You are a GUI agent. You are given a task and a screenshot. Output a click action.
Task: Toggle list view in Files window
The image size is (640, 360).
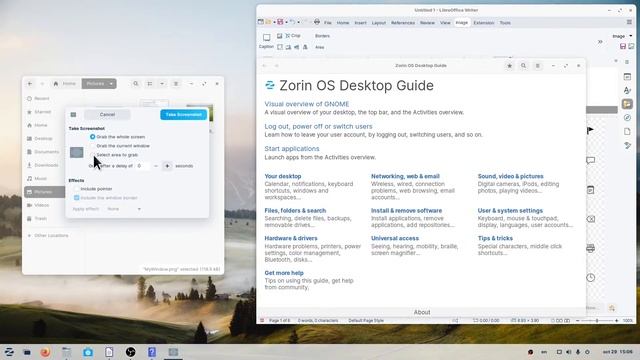[x=150, y=84]
